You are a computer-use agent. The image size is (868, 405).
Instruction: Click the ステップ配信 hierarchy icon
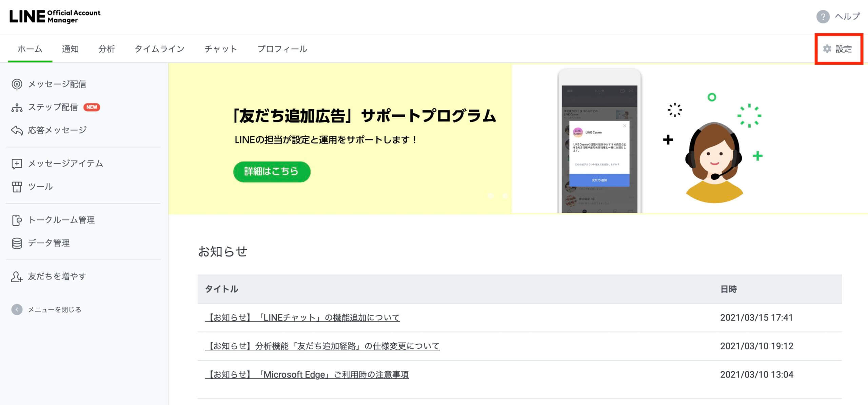17,108
